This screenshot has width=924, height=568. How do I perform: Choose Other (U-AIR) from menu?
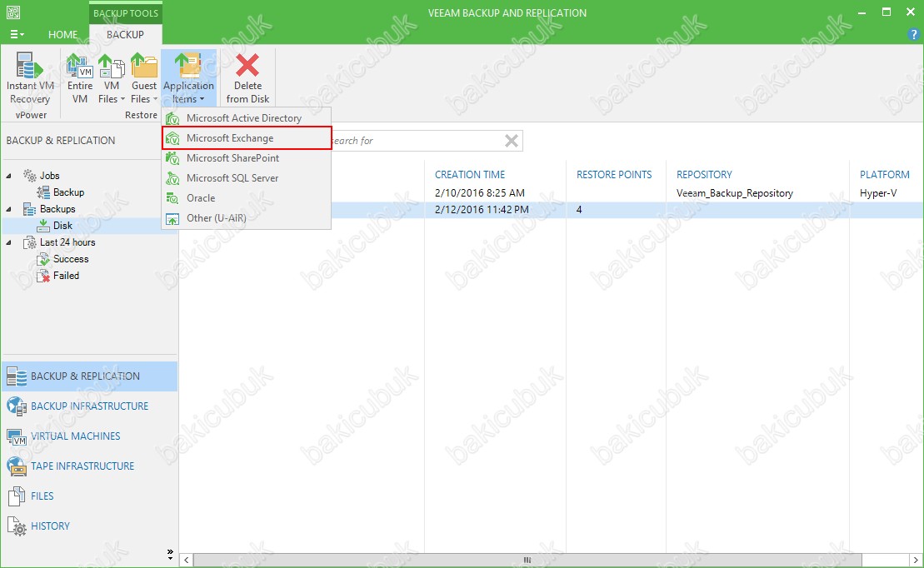tap(247, 218)
